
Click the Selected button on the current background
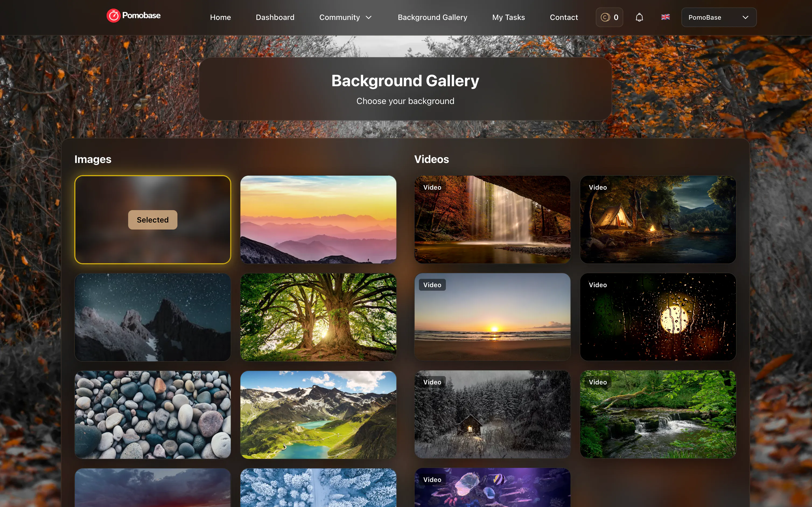152,220
